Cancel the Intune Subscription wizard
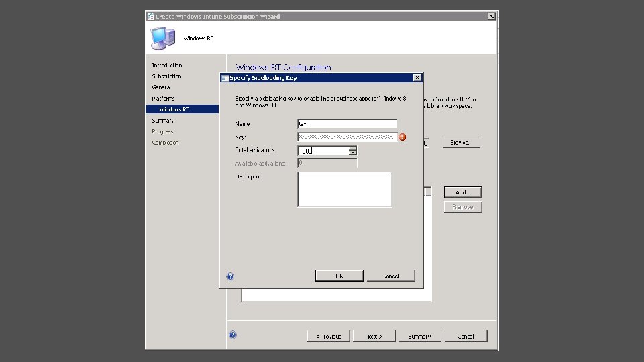The height and width of the screenshot is (362, 644). coord(466,336)
